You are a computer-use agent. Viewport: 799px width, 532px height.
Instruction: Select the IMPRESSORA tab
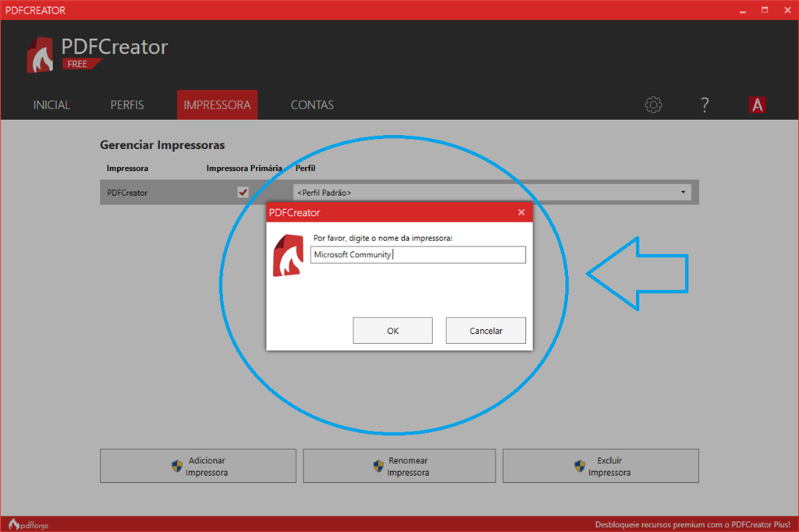[217, 105]
